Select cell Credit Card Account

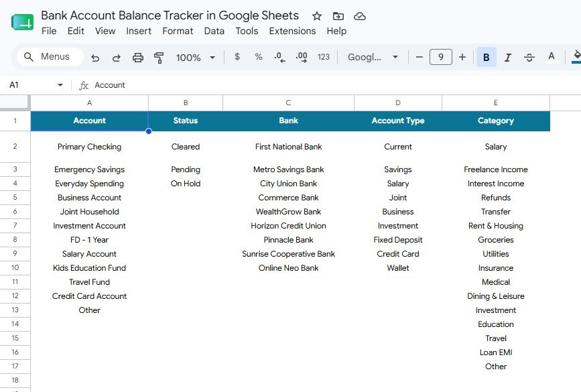click(89, 296)
